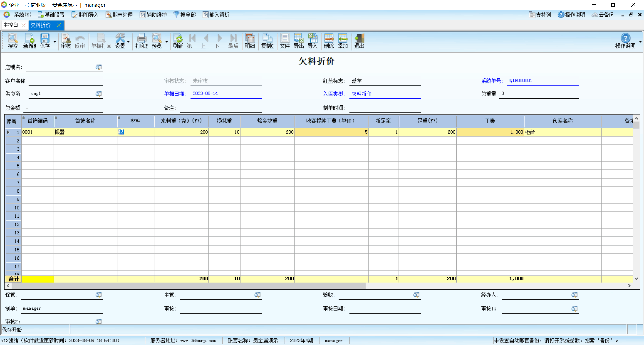Open 操作说明 help in menu bar
Image resolution: width=644 pixels, height=345 pixels.
click(x=572, y=15)
